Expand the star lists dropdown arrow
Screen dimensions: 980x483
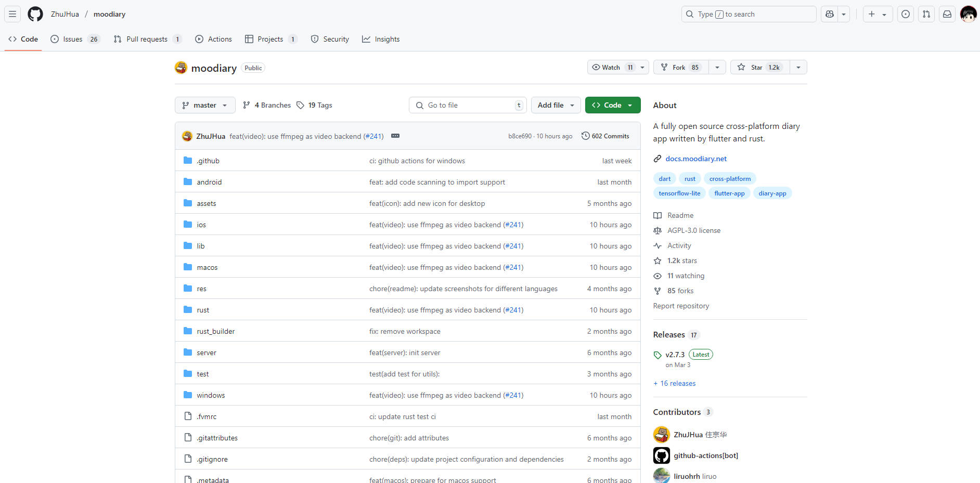[x=798, y=67]
